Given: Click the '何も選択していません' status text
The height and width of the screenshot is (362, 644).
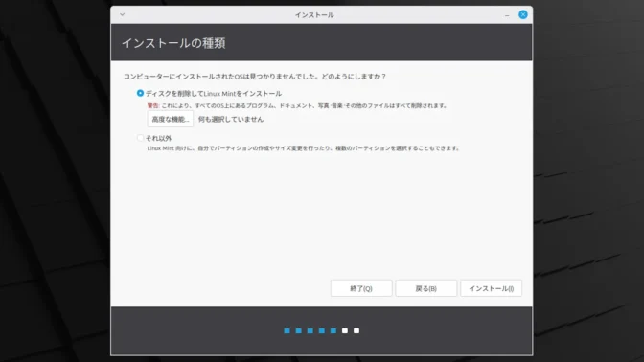Looking at the screenshot, I should tap(231, 119).
